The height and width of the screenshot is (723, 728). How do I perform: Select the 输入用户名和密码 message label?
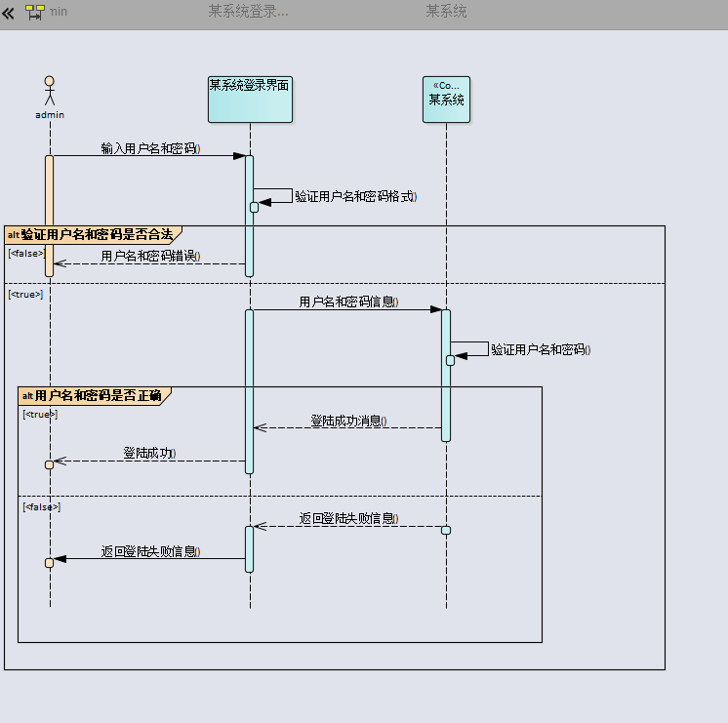tap(149, 148)
